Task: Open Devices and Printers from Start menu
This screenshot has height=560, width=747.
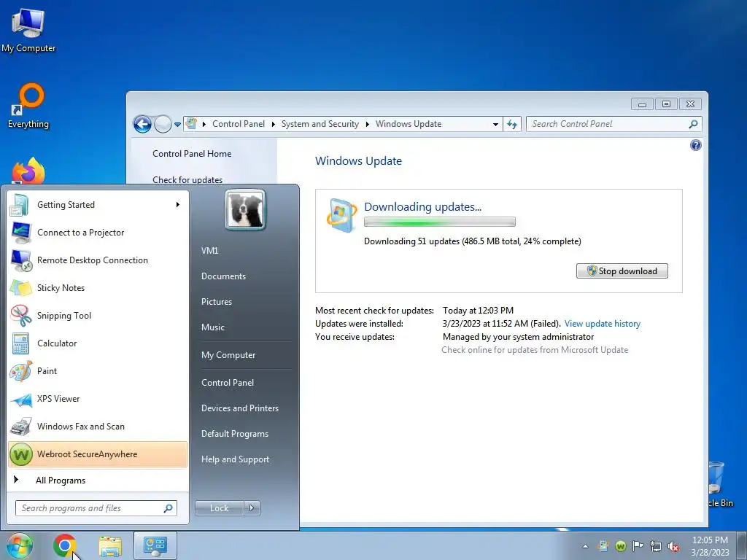Action: 239,408
